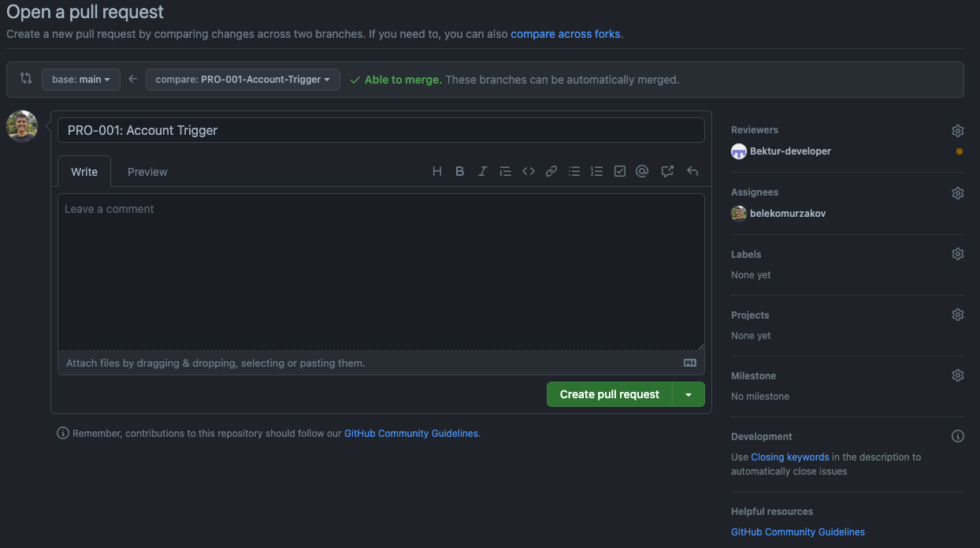This screenshot has width=980, height=548.
Task: Click belekomurzakov assignee name
Action: pyautogui.click(x=788, y=214)
